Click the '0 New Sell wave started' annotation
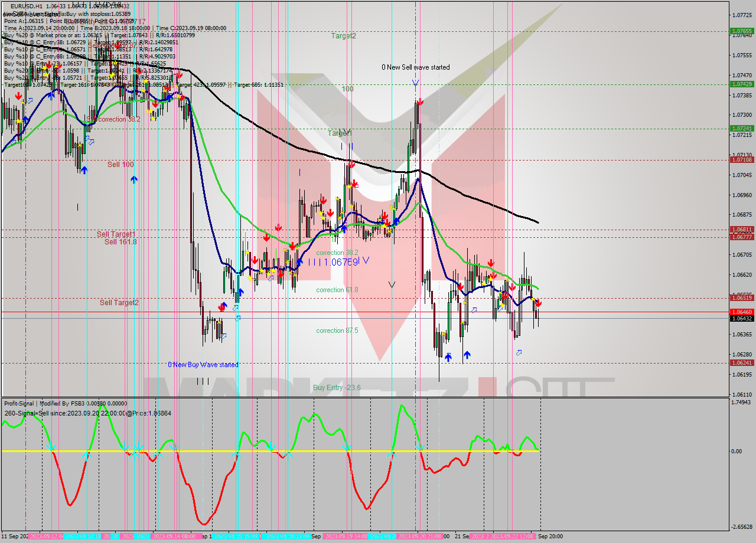Viewport: 756px width, 543px height. (415, 67)
